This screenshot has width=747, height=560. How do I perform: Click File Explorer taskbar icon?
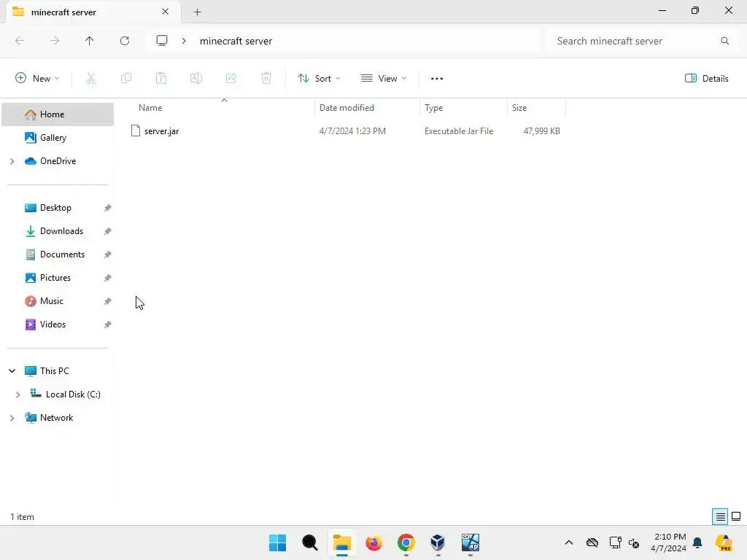coord(342,542)
